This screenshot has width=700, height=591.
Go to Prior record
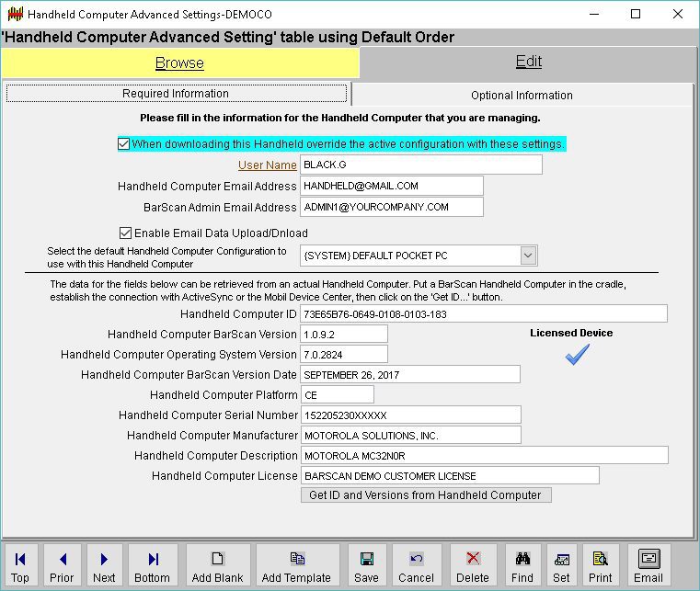pyautogui.click(x=63, y=565)
